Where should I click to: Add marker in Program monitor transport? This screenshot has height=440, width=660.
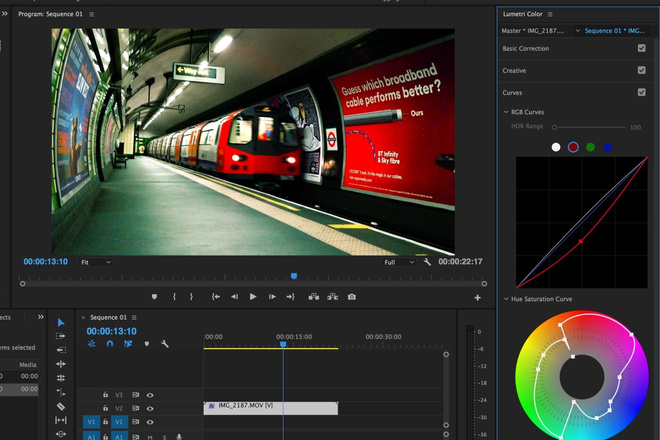(154, 297)
